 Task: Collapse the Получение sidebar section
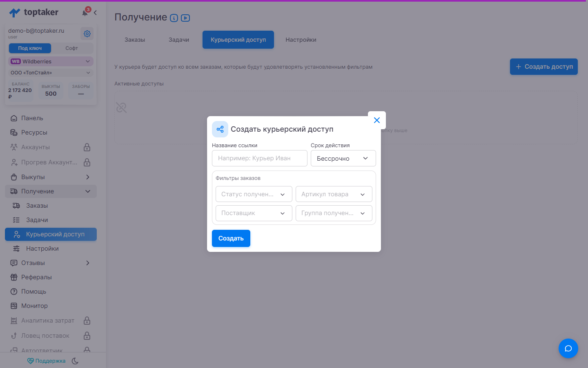(88, 191)
